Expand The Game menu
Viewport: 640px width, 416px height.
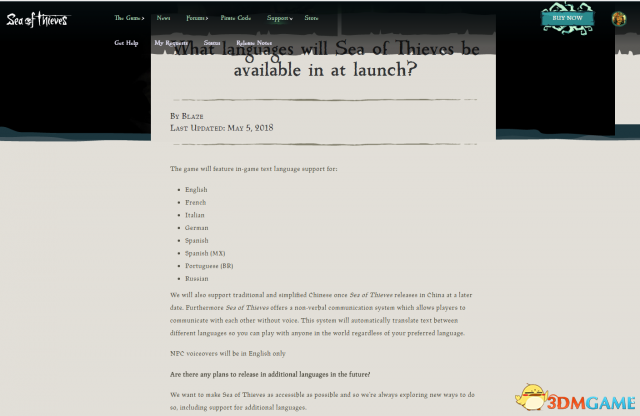click(x=129, y=18)
